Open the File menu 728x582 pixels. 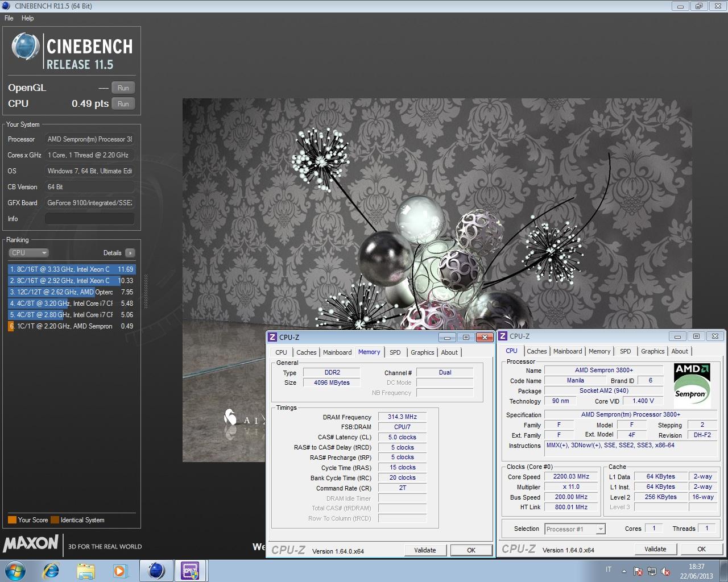pos(9,18)
